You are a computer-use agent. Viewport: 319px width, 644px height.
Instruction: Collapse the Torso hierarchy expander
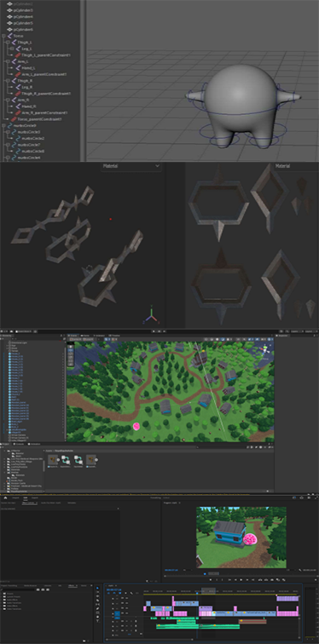pos(3,36)
